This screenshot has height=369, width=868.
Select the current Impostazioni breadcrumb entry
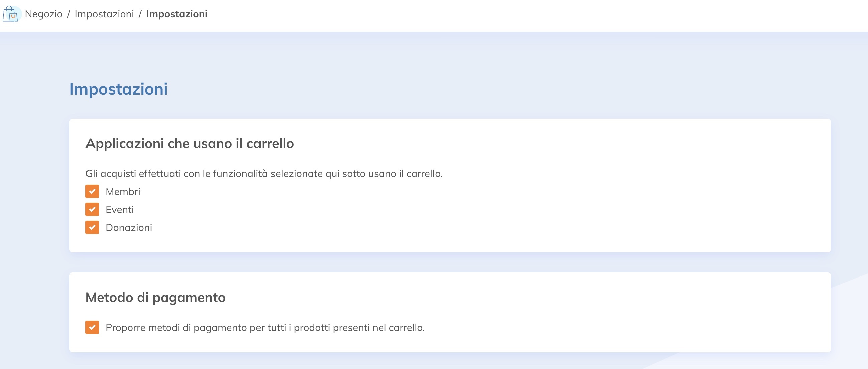click(x=176, y=14)
